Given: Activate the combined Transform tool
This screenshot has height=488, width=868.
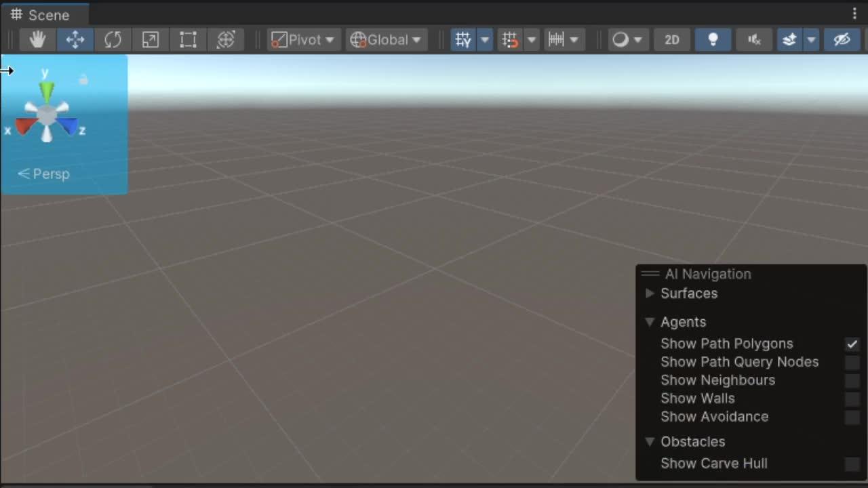Looking at the screenshot, I should click(226, 39).
